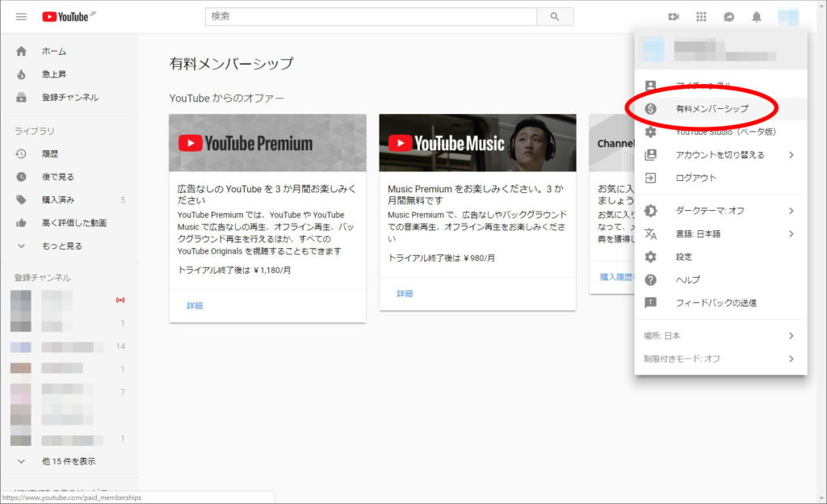Open 詳細 link on YouTube Music card
Image resolution: width=827 pixels, height=504 pixels.
tap(405, 294)
